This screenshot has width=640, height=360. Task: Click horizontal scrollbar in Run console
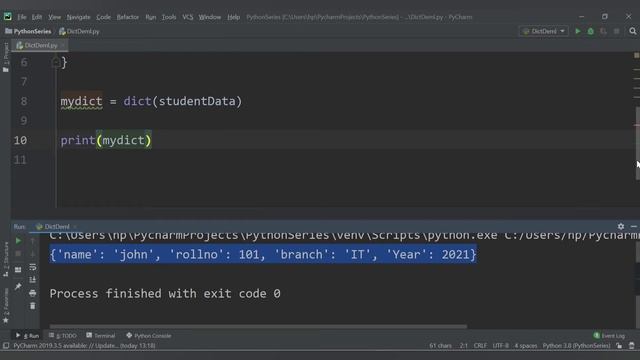point(258,327)
